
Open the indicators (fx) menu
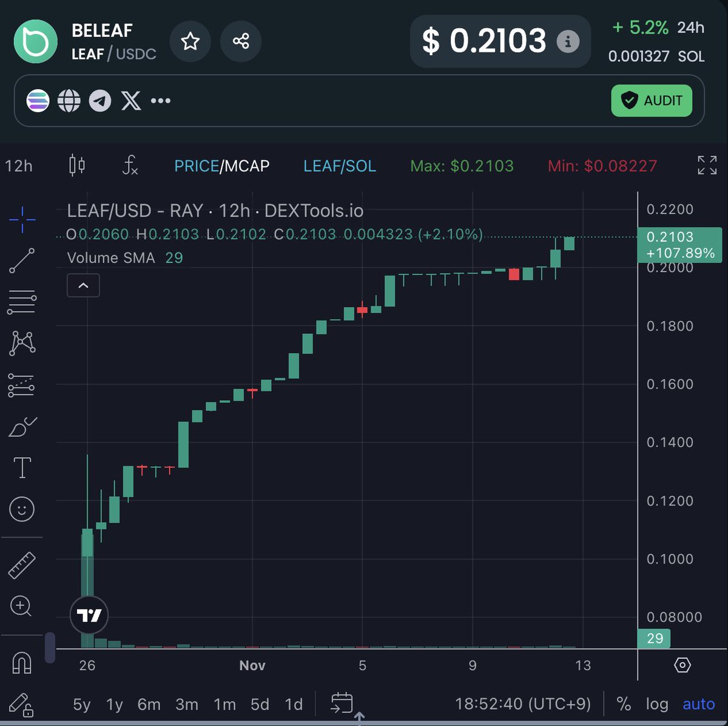(130, 166)
